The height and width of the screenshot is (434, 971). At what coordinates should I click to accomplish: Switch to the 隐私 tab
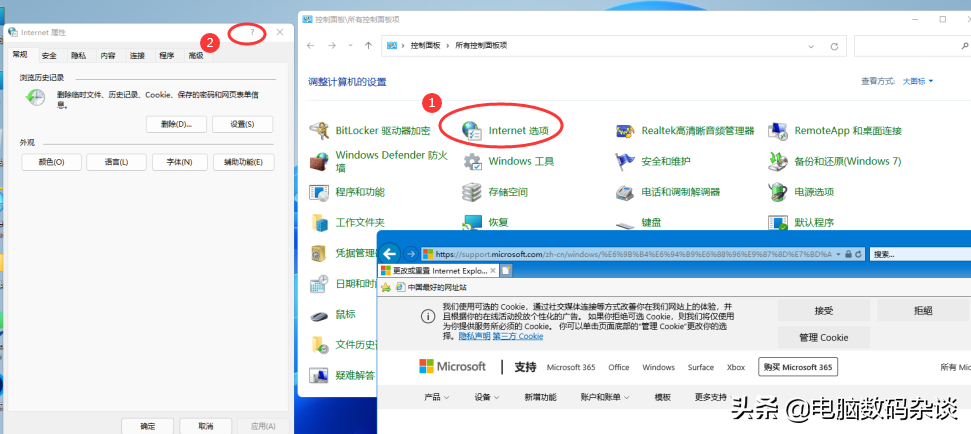tap(79, 56)
